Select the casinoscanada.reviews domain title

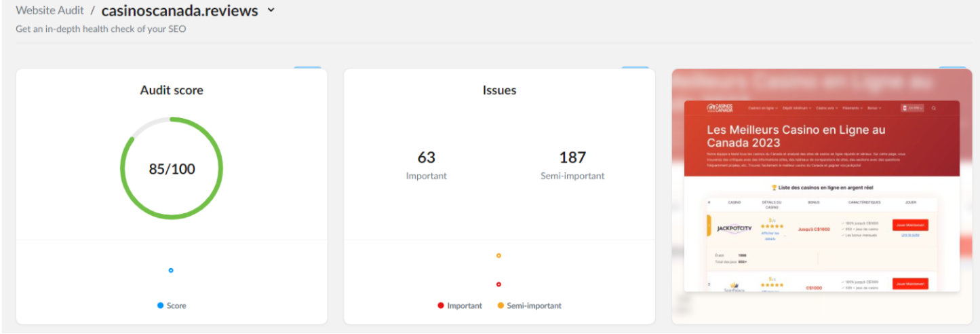click(x=180, y=11)
